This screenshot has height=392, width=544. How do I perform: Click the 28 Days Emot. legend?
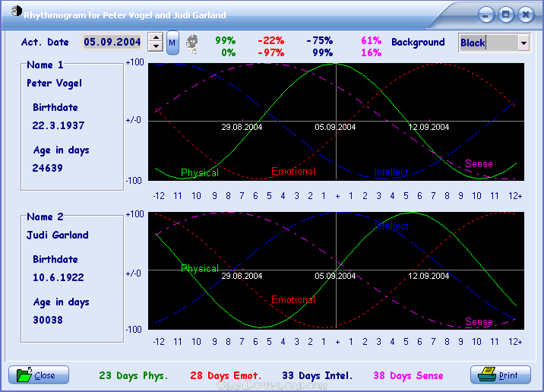click(x=226, y=376)
